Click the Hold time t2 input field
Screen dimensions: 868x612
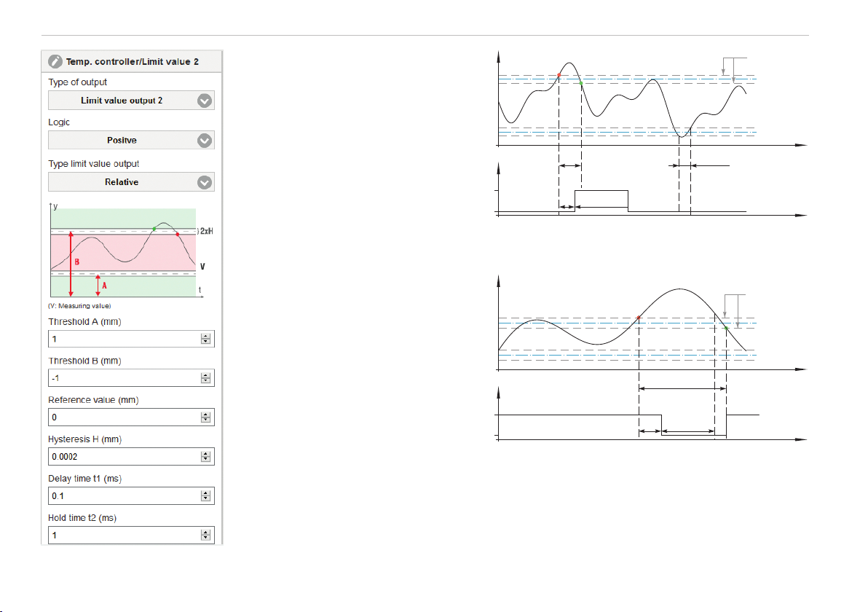point(131,535)
